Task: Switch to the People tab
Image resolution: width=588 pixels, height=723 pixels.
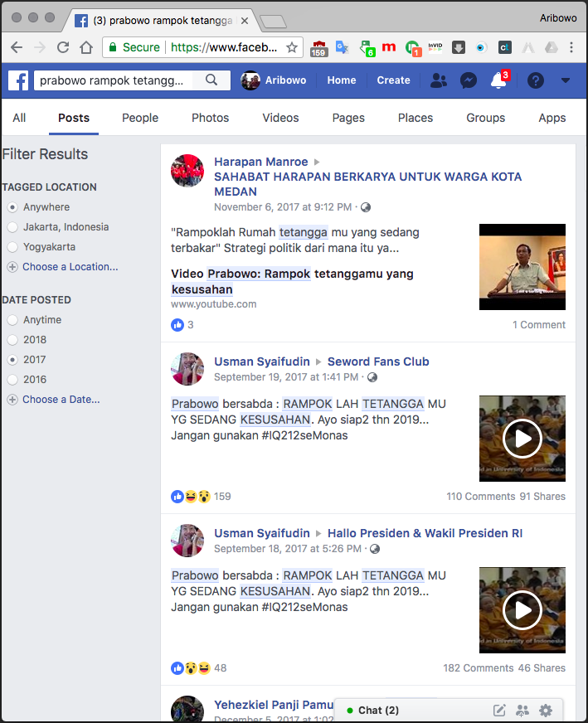Action: coord(140,118)
